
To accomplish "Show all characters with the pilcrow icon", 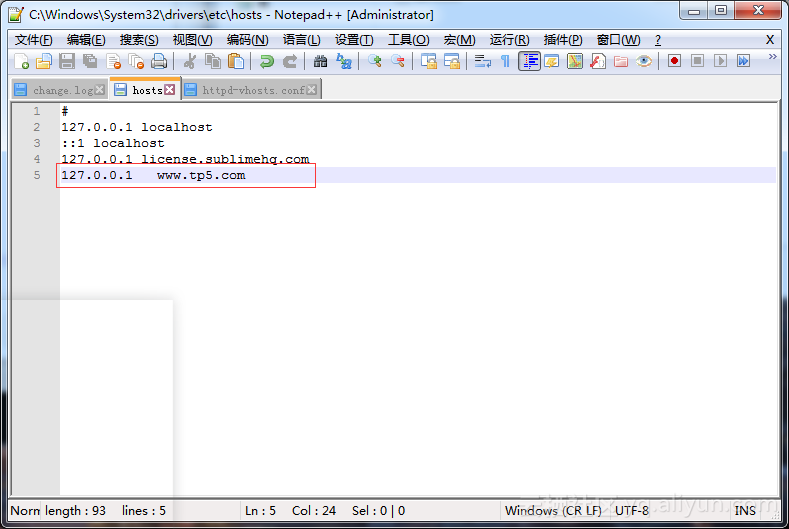I will (x=505, y=61).
